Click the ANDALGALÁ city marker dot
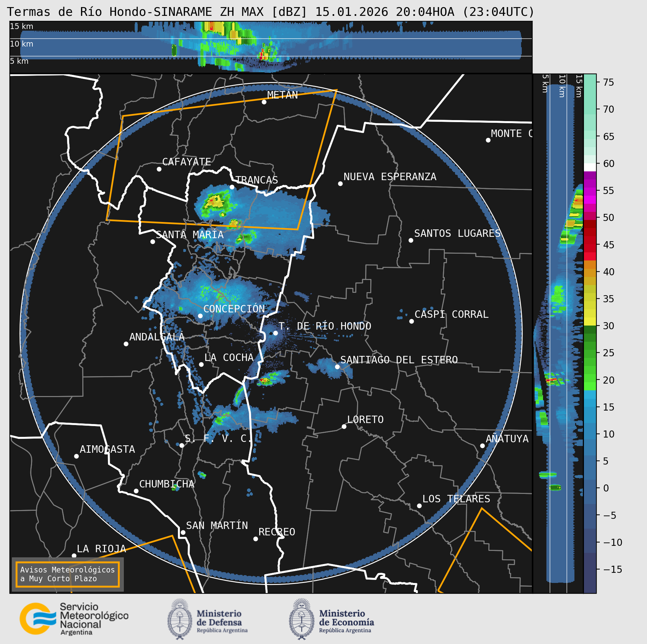 pos(126,344)
